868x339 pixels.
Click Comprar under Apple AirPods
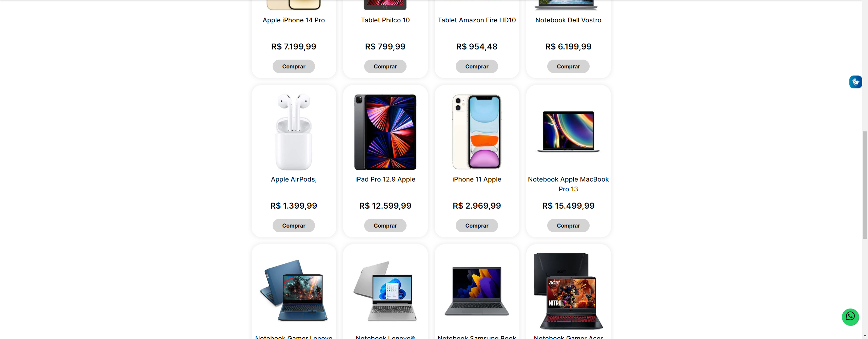[x=294, y=226]
